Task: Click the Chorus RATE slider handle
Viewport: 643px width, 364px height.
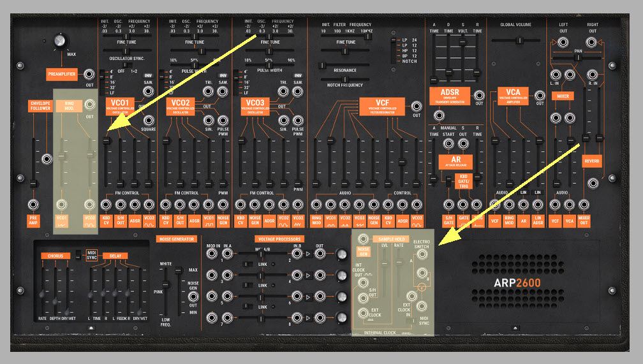Action: point(42,295)
